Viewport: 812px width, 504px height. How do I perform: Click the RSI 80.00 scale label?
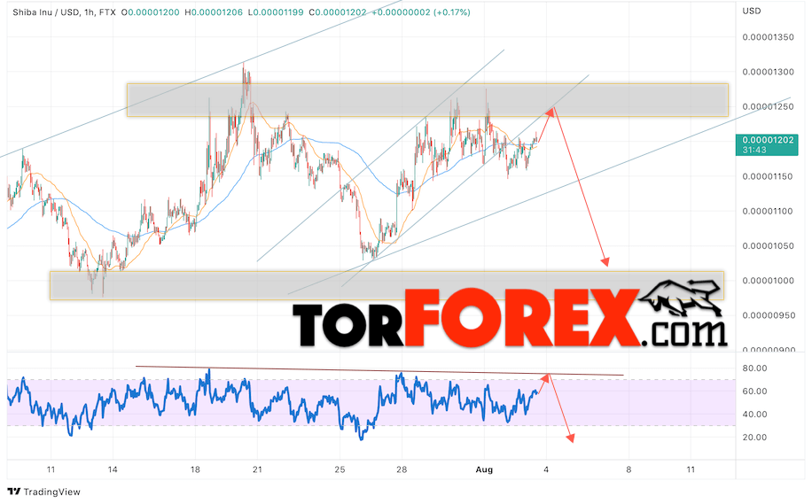[x=754, y=368]
